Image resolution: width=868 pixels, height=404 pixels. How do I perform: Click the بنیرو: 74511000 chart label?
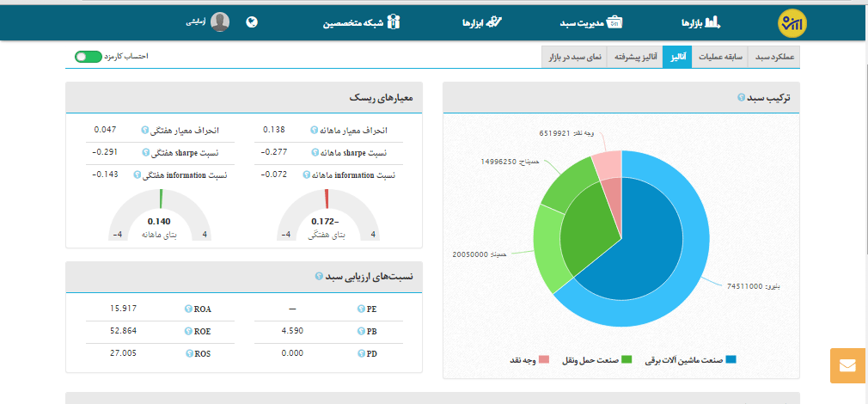[x=754, y=287]
